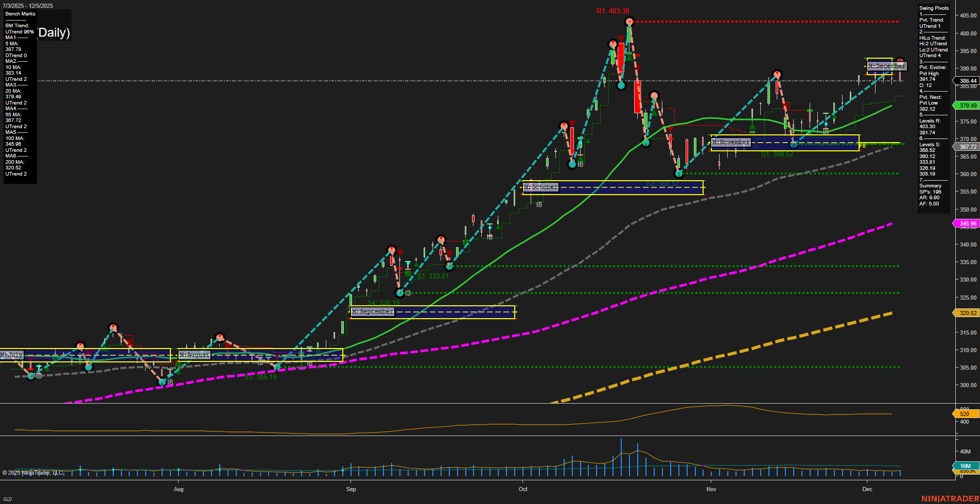This screenshot has height=504, width=980.
Task: Click the swing-high pivot marker at the 403.30 peak
Action: pos(629,22)
